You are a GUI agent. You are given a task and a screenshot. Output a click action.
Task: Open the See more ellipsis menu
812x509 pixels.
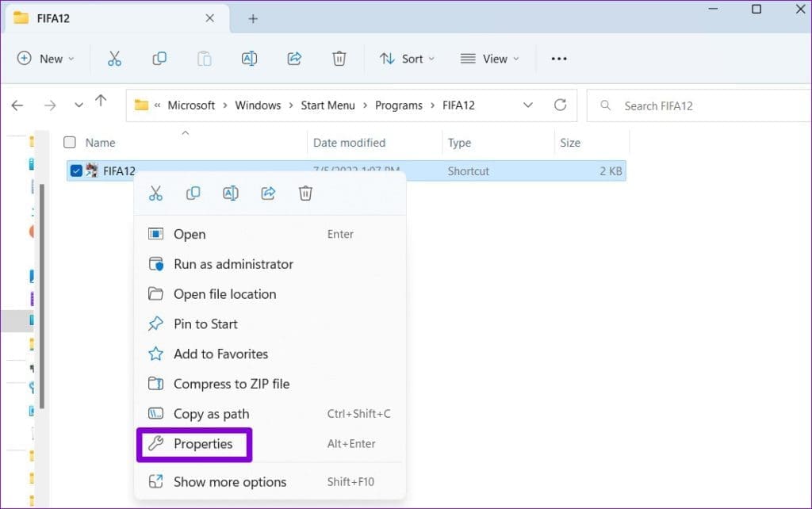(x=558, y=58)
